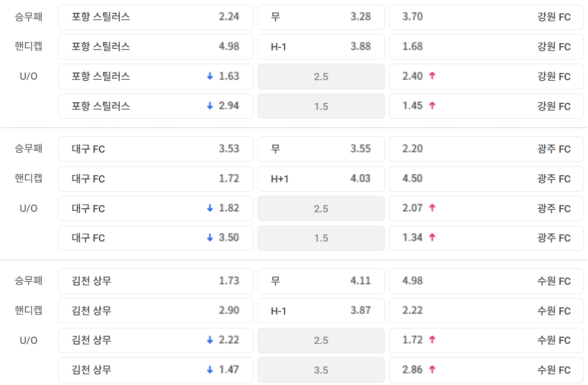Image resolution: width=588 pixels, height=385 pixels.
Task: Choose handicap H-1 draw at 3.88
Action: (321, 47)
